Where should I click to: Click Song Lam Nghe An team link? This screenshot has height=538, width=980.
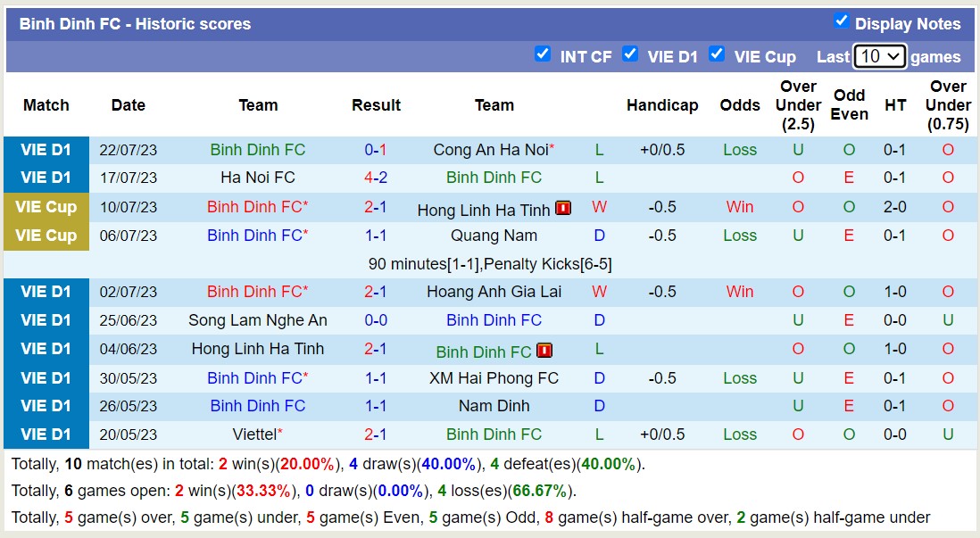pyautogui.click(x=257, y=320)
